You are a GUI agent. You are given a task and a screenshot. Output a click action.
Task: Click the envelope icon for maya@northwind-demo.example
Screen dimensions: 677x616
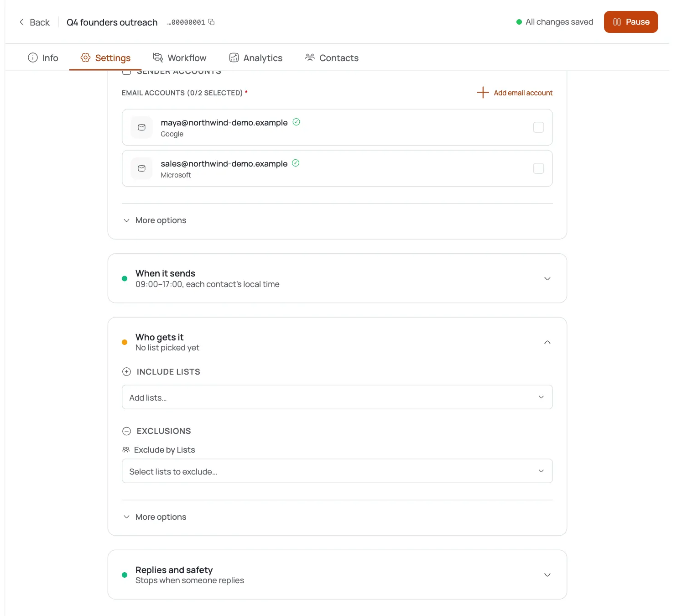tap(142, 127)
